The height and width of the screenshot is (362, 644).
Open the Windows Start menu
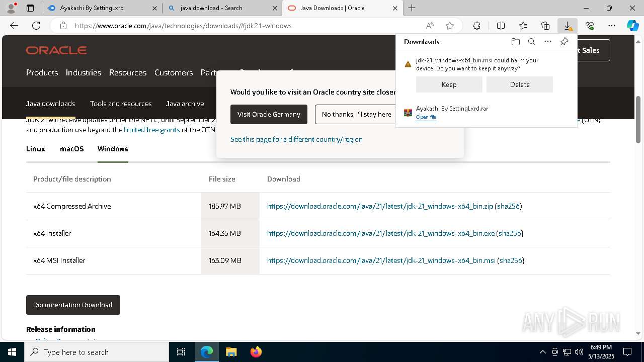(12, 352)
